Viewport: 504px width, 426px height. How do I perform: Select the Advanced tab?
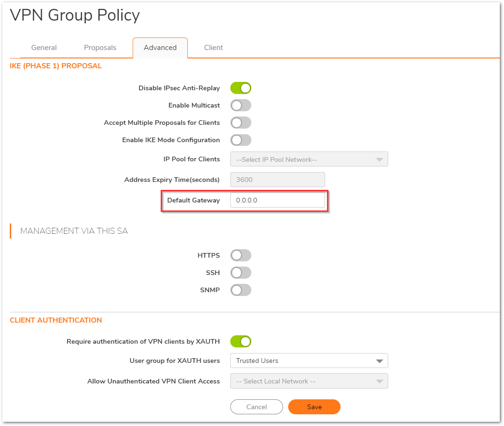click(160, 48)
